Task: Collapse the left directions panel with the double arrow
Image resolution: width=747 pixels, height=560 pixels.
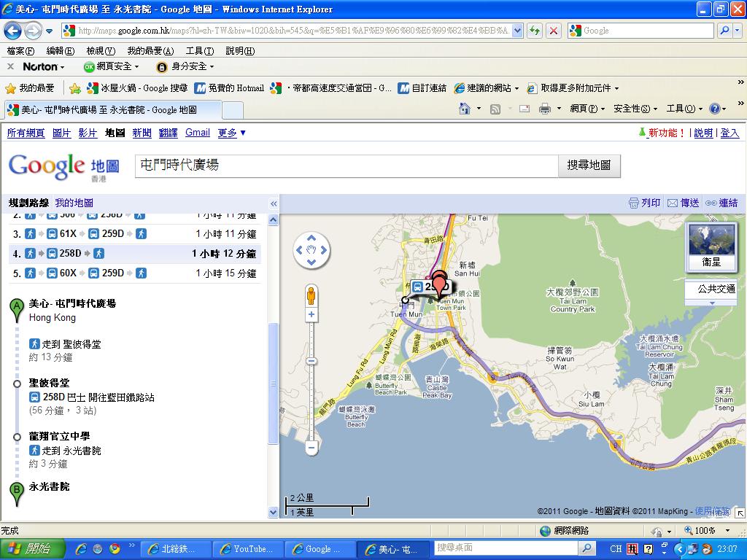Action: point(274,204)
